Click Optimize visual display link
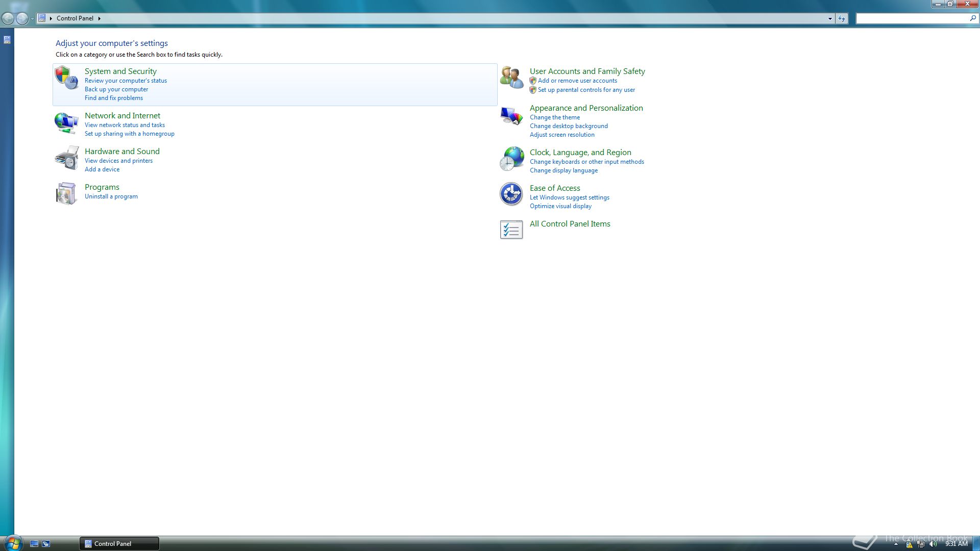 pyautogui.click(x=560, y=206)
